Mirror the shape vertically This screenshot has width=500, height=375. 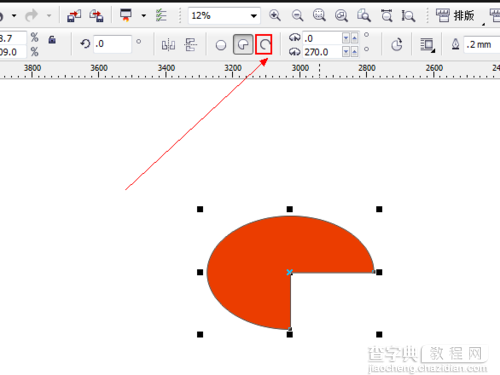tap(191, 44)
